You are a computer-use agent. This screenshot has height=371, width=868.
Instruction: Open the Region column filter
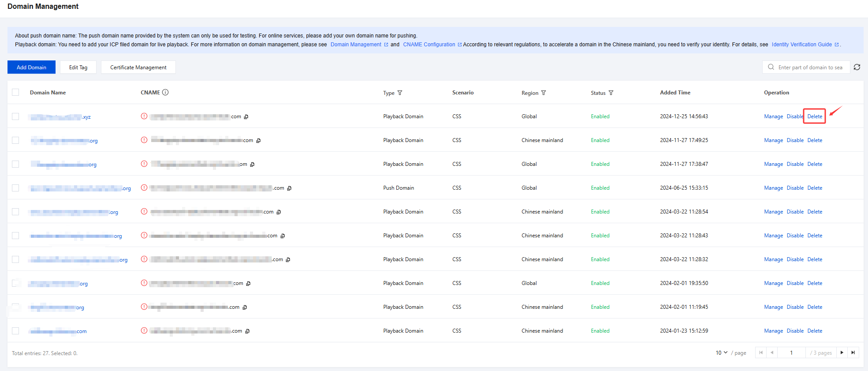(544, 93)
